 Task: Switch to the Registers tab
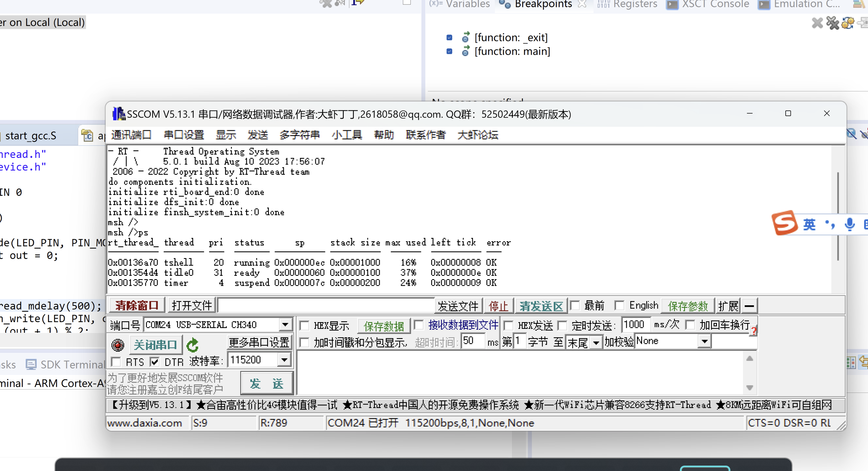pos(627,4)
